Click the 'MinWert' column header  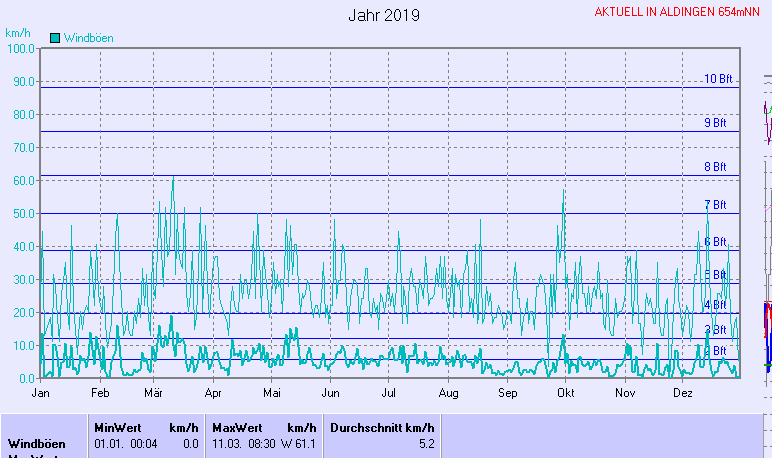click(x=116, y=427)
